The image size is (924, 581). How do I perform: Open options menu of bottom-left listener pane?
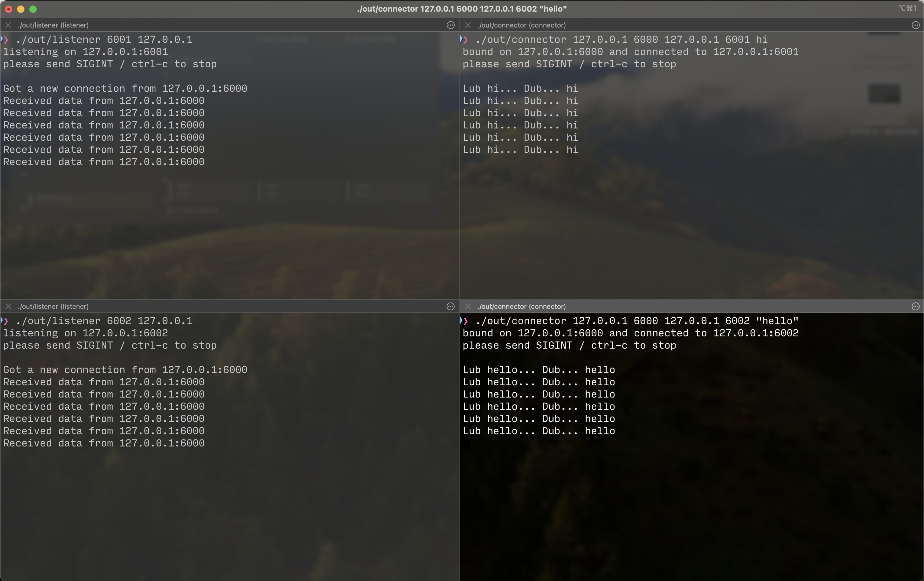tap(450, 306)
